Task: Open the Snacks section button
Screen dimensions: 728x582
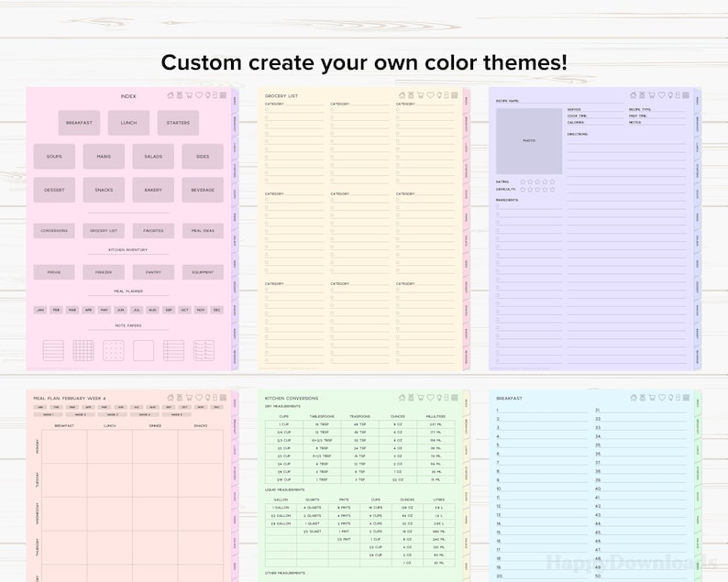Action: 104,190
